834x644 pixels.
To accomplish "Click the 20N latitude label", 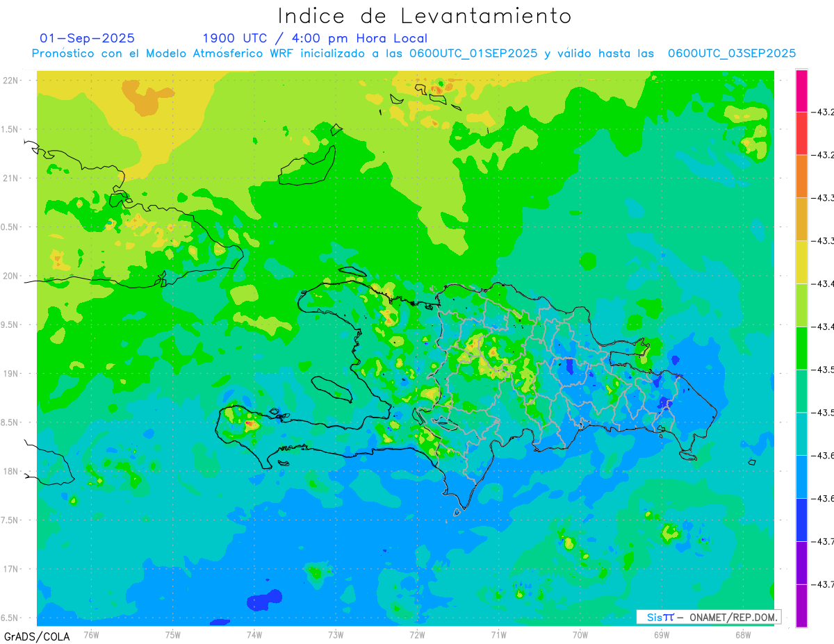I will [x=11, y=276].
